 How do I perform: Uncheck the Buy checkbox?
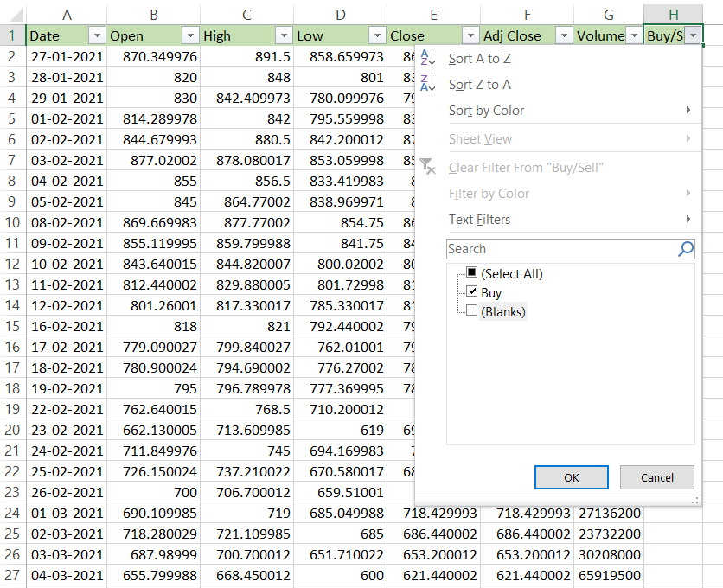[471, 292]
